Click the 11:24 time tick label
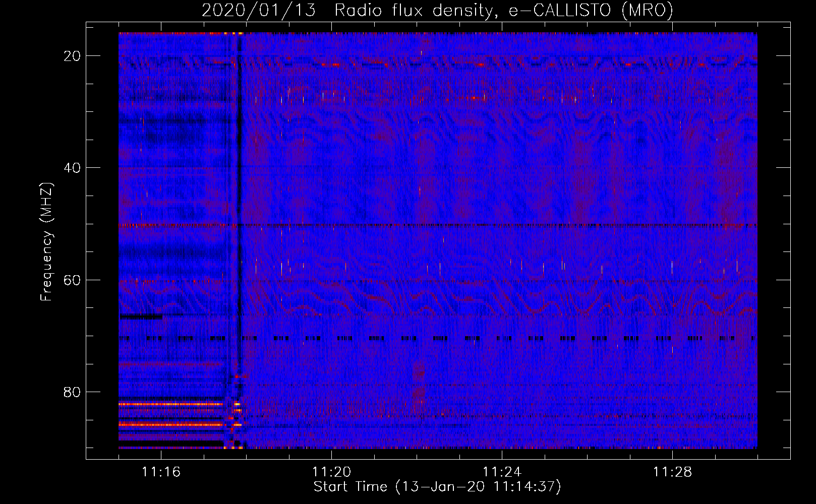This screenshot has height=504, width=816. click(x=502, y=472)
